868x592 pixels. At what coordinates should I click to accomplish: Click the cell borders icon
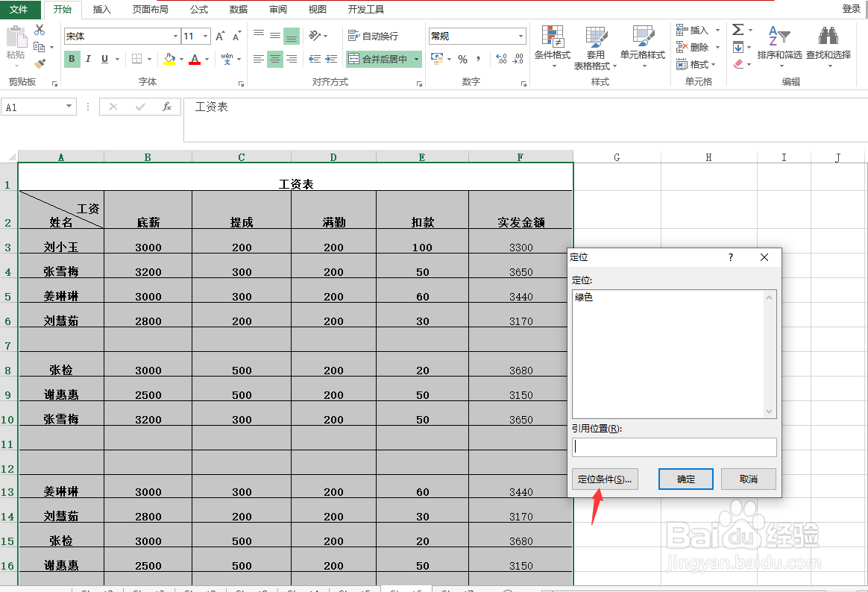(136, 59)
